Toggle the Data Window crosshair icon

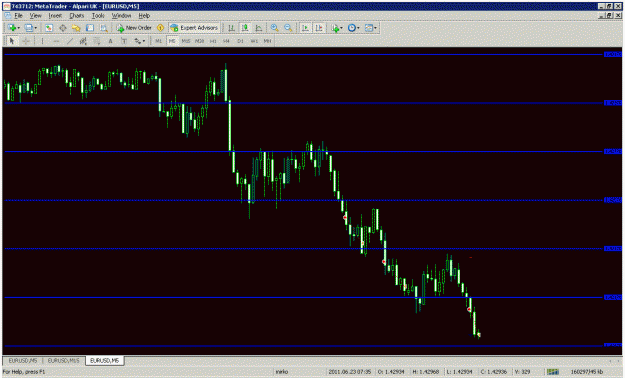pos(63,28)
